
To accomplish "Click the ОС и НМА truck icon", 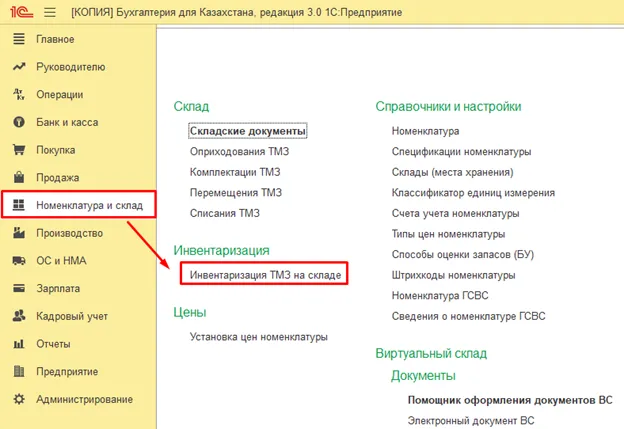I will tap(19, 261).
